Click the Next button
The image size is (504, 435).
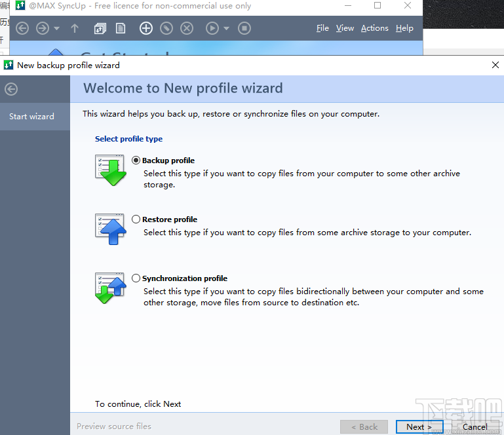pyautogui.click(x=419, y=427)
